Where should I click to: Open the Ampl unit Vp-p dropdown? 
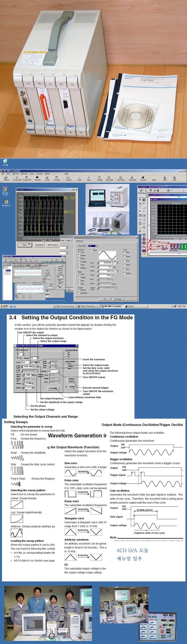click(x=117, y=271)
